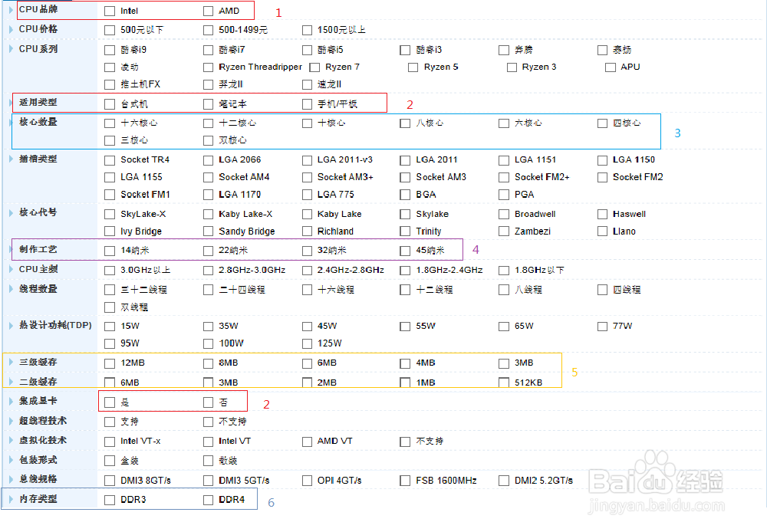Expand the 热设计功耗(TDP) row arrow

[x=12, y=326]
